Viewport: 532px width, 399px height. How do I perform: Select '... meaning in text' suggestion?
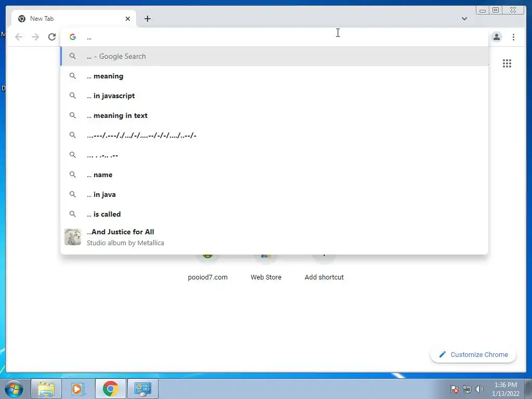[x=274, y=115]
